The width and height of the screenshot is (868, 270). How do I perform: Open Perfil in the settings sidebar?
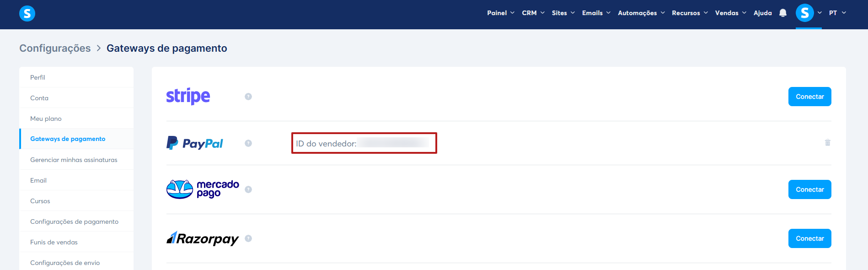[x=76, y=77]
